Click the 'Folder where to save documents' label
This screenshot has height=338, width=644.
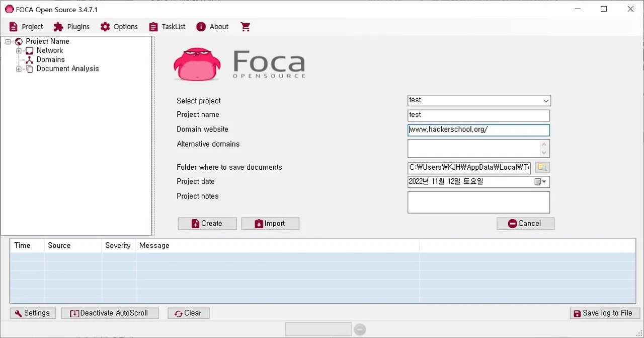tap(229, 167)
